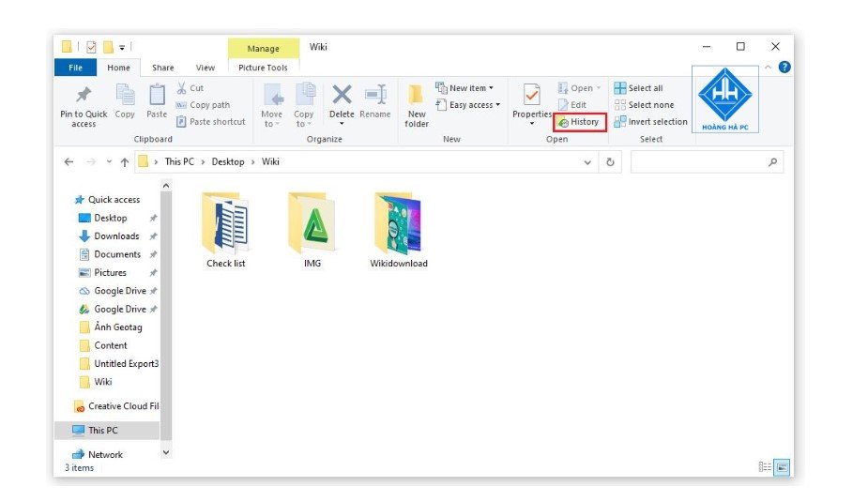Select the IMG folder
The height and width of the screenshot is (502, 868).
(312, 230)
